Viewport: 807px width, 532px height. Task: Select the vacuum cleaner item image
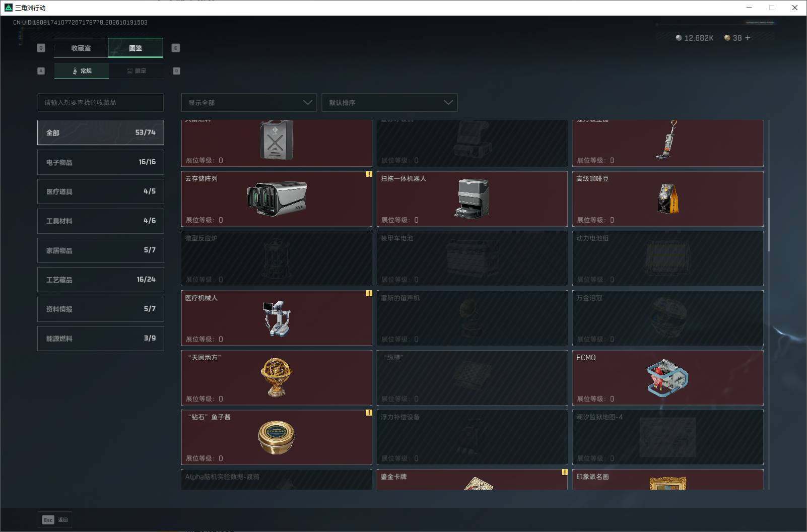(666, 140)
